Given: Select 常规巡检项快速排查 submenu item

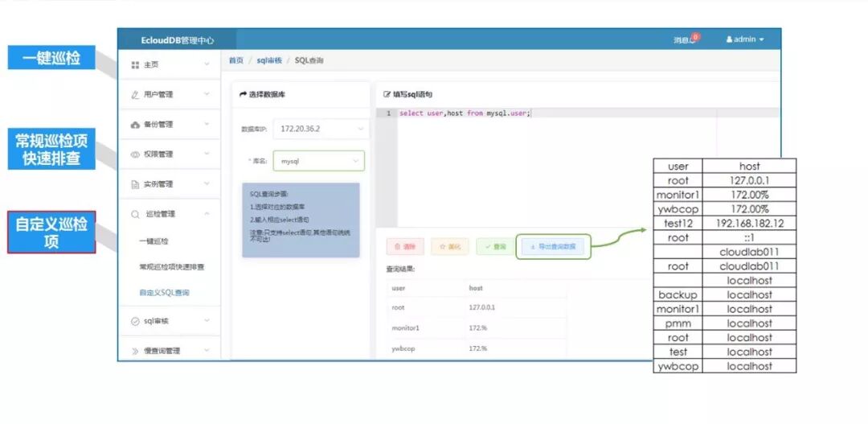Looking at the screenshot, I should click(172, 267).
